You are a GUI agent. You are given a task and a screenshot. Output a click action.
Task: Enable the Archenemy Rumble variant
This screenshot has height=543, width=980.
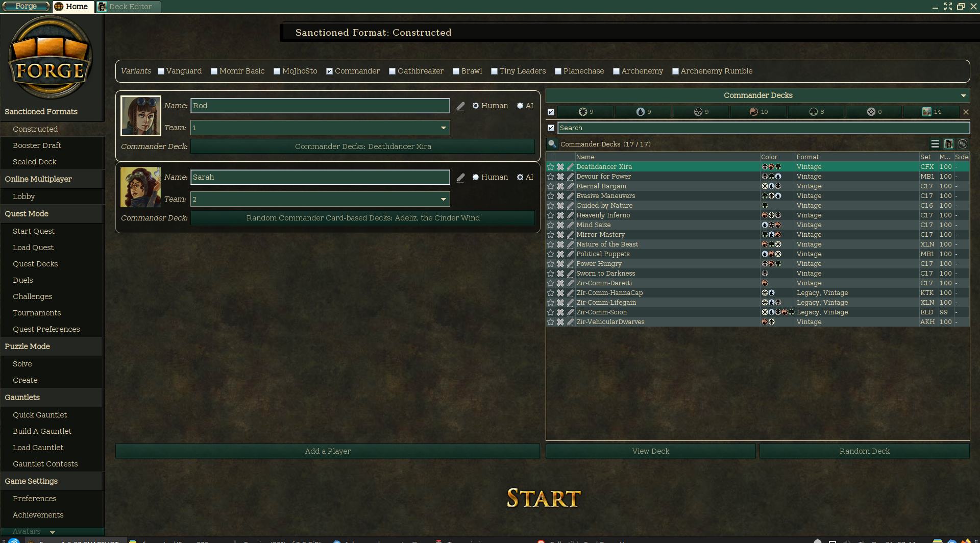pyautogui.click(x=676, y=71)
